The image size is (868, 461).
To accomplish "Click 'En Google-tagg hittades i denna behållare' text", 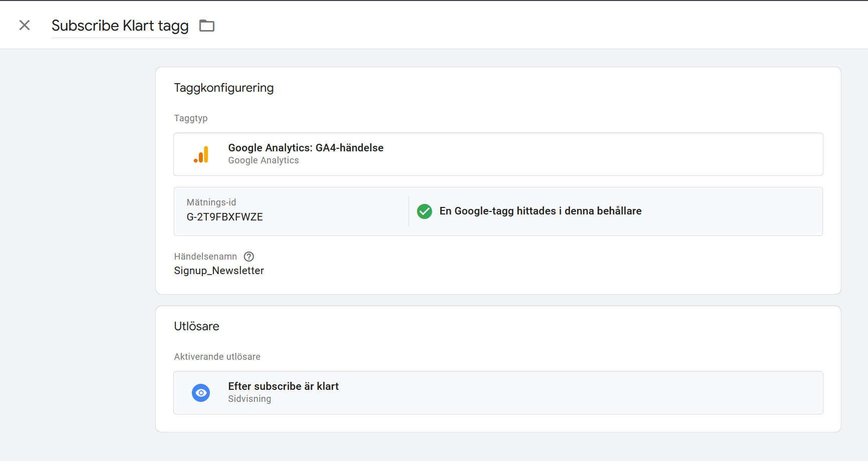I will (540, 211).
